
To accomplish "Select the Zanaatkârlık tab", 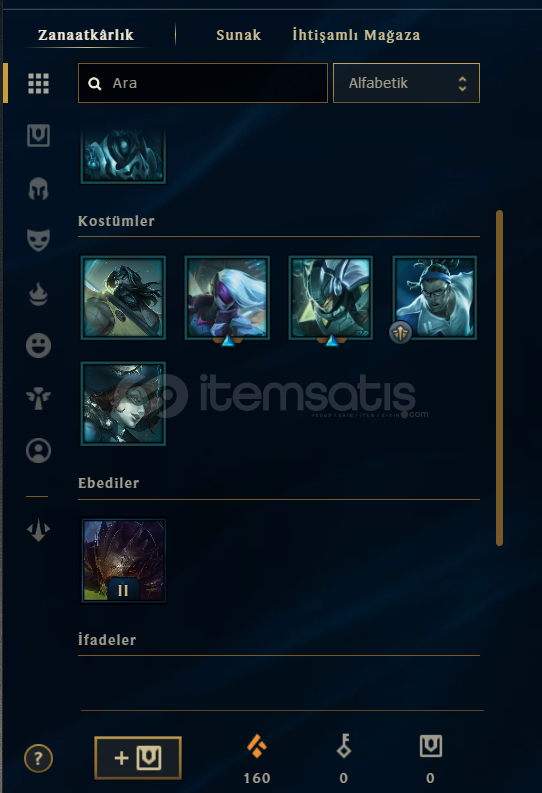I will (86, 35).
